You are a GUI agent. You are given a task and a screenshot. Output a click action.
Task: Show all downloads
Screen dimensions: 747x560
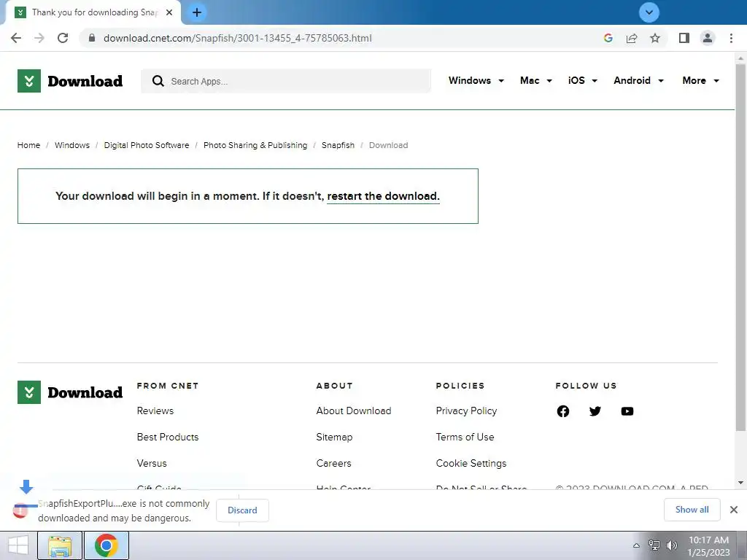click(x=692, y=510)
